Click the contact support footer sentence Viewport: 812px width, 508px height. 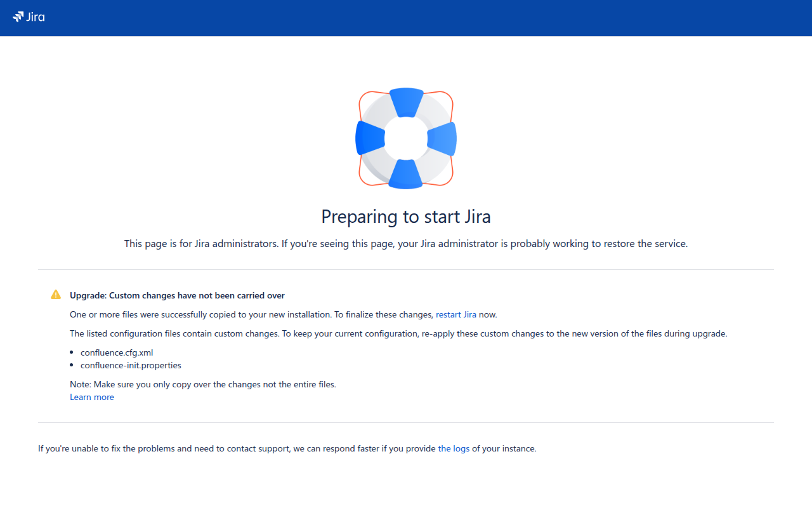click(287, 448)
